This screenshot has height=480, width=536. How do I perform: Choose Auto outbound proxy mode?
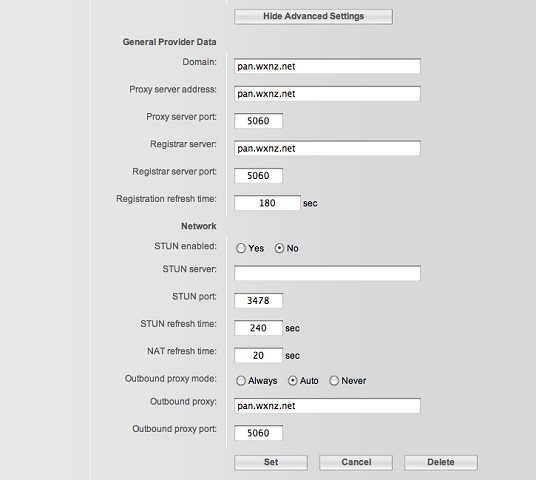[293, 381]
